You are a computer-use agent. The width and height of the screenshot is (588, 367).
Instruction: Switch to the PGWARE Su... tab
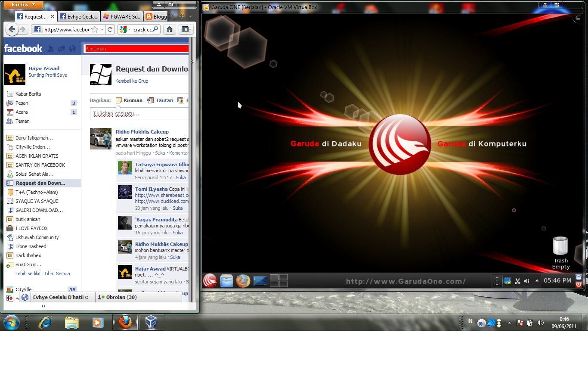point(122,16)
